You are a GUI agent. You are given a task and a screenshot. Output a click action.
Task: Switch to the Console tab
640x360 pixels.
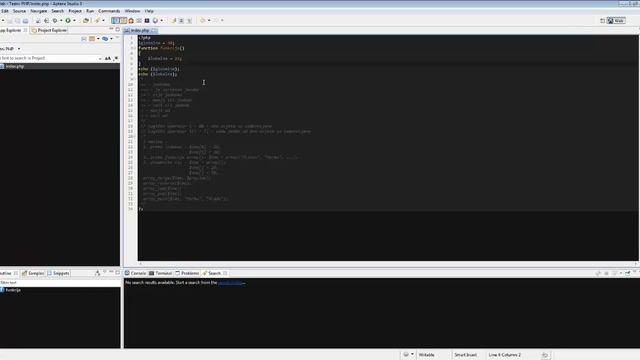(x=135, y=273)
